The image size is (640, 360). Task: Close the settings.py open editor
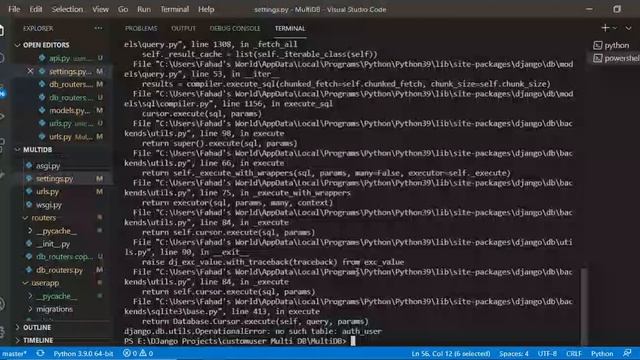click(x=30, y=71)
